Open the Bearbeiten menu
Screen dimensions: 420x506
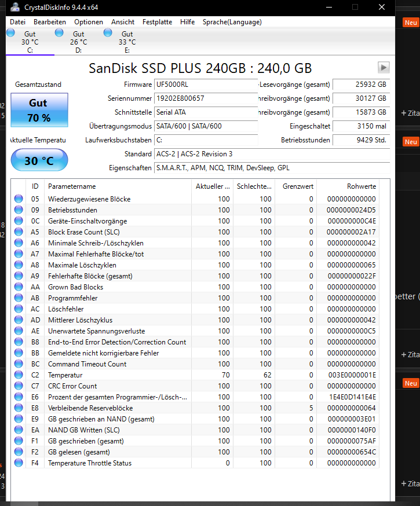point(50,22)
